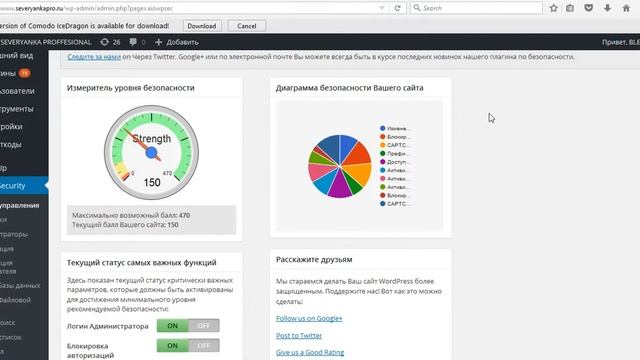Click the Максимально возможный балл: 470 text

131,215
